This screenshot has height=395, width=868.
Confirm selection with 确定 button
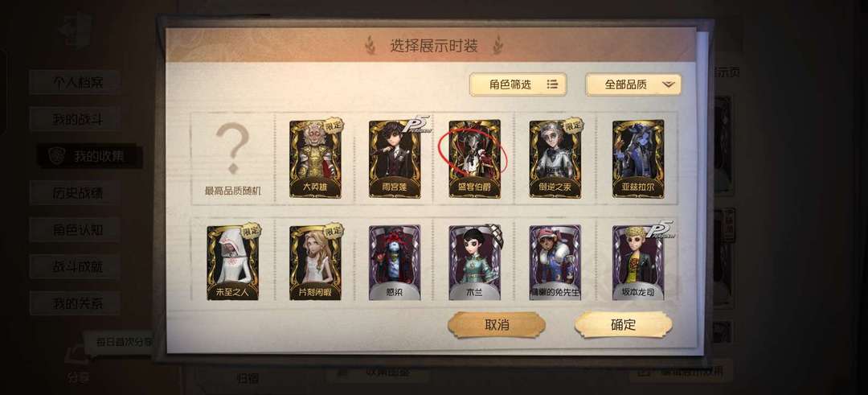point(624,325)
